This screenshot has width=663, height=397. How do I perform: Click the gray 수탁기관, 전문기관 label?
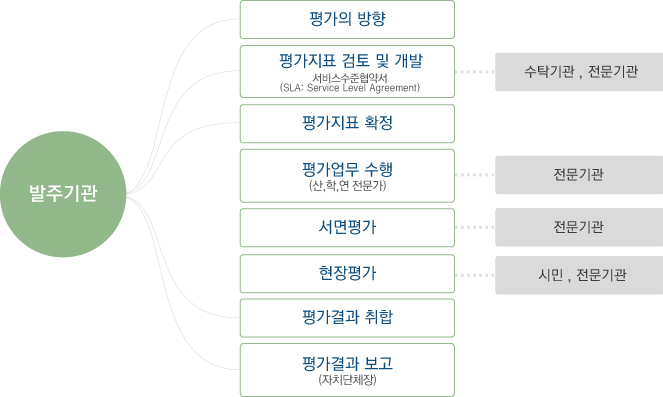[579, 72]
